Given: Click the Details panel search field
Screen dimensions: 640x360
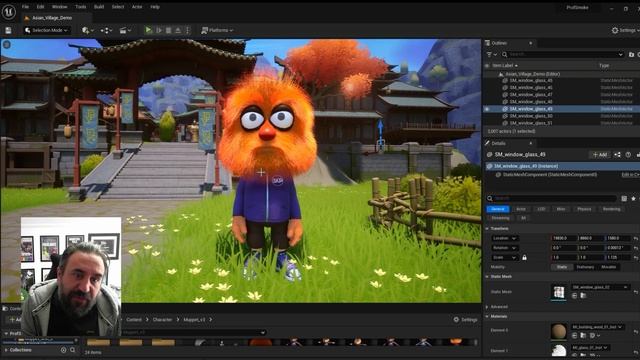Looking at the screenshot, I should tap(551, 198).
